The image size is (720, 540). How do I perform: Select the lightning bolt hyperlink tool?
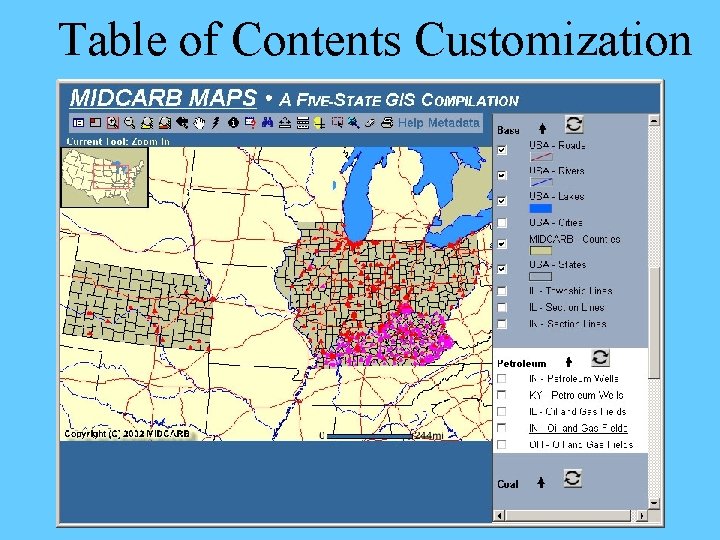pos(216,123)
